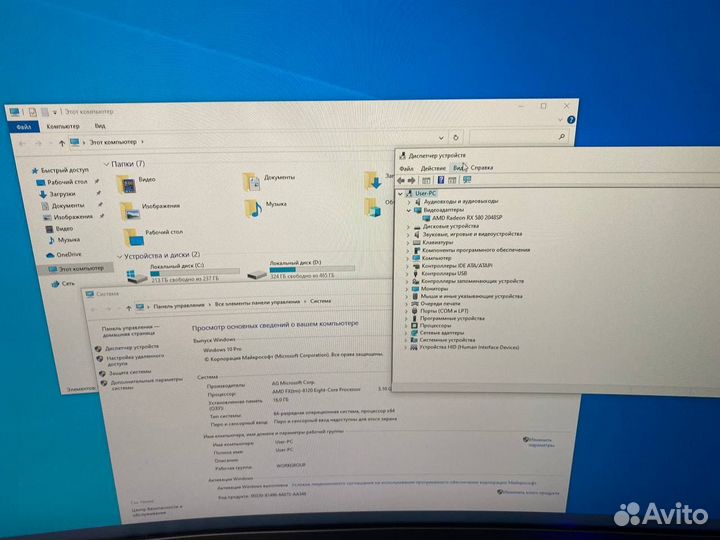The height and width of the screenshot is (540, 720).
Task: Expand the Процессоры node in Device Manager
Action: tap(408, 325)
